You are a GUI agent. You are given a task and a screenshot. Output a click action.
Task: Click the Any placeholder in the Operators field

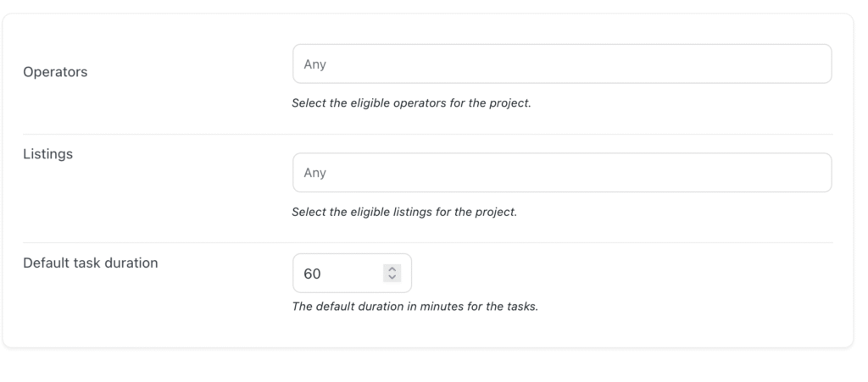(314, 64)
